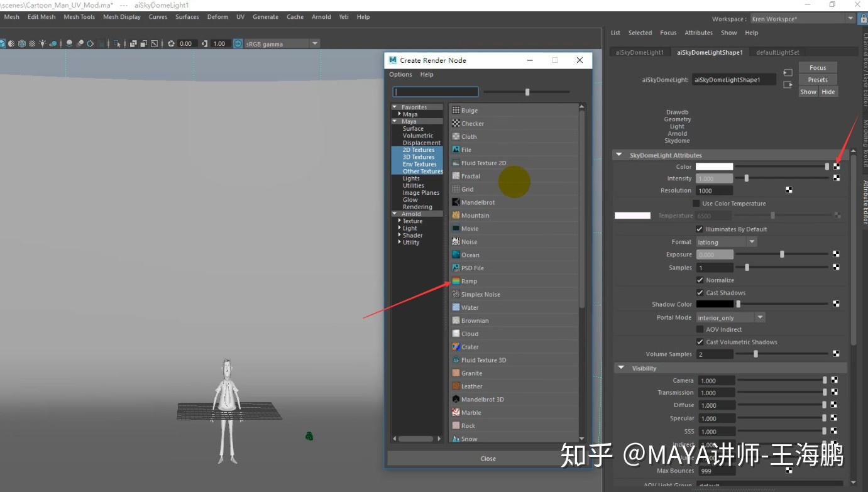The image size is (868, 492).
Task: Select the Ocean texture node
Action: (470, 254)
